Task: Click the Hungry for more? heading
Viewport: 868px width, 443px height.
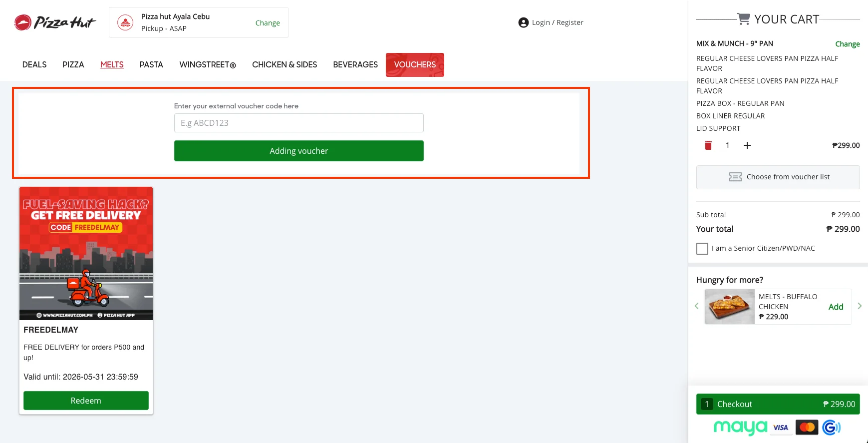Action: [x=730, y=280]
